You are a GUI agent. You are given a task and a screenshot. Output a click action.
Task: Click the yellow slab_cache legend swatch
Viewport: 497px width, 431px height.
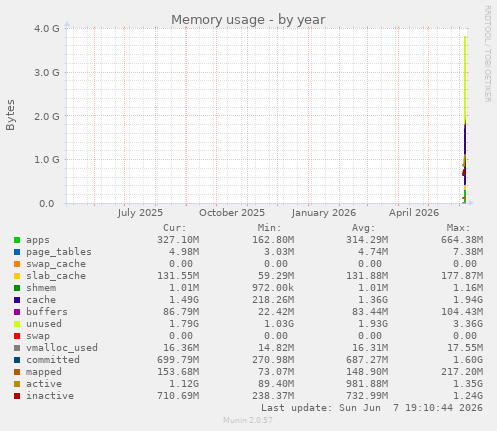17,276
